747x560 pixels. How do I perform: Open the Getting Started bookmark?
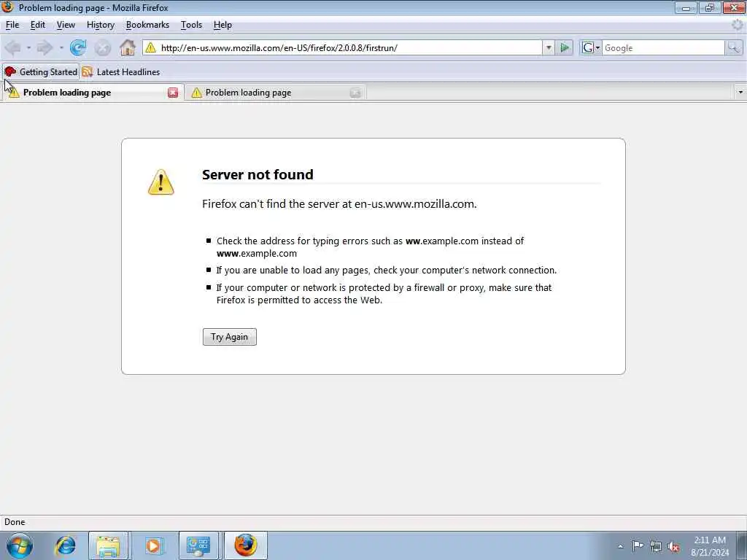41,72
